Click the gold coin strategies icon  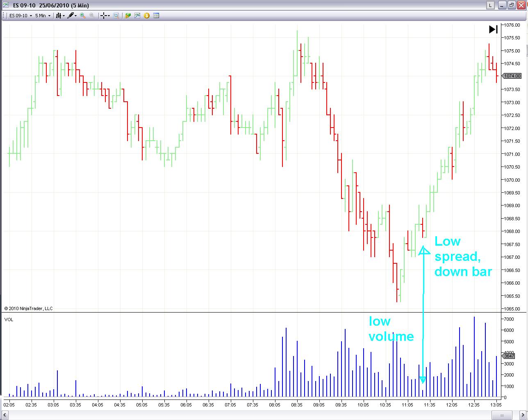(x=147, y=16)
